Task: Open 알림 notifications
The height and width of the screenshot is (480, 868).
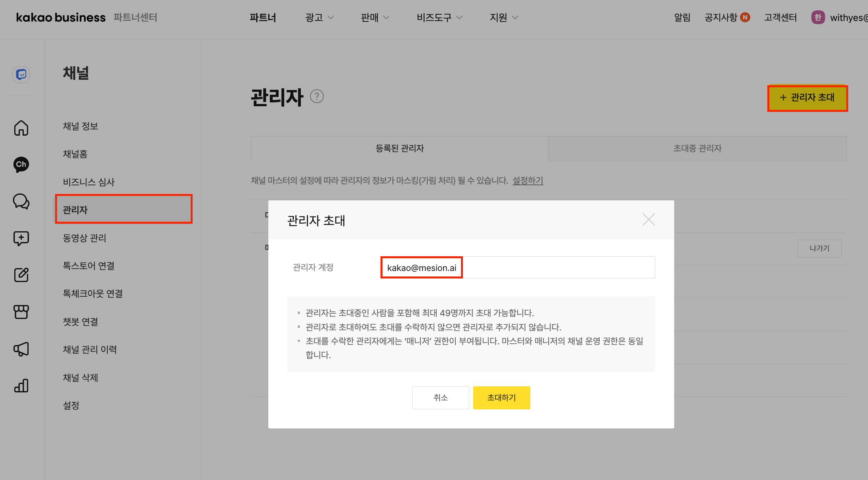Action: 682,17
